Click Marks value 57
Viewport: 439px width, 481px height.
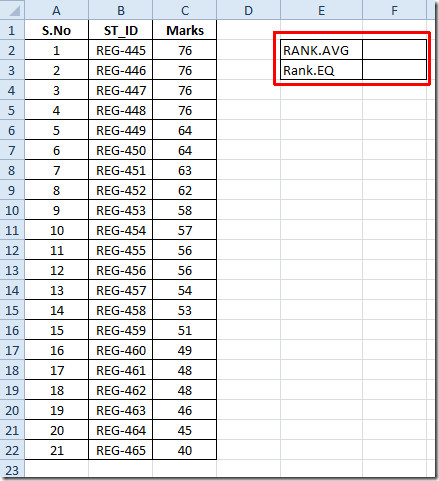pos(185,230)
